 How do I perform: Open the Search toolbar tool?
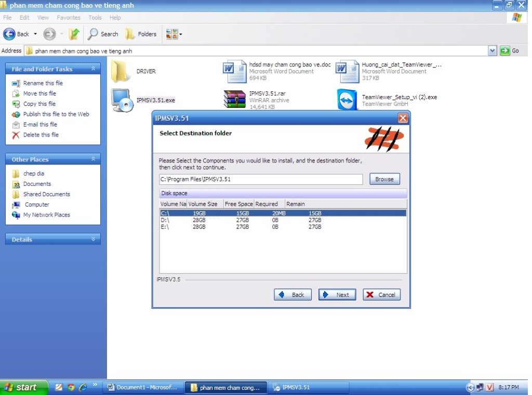(x=103, y=34)
